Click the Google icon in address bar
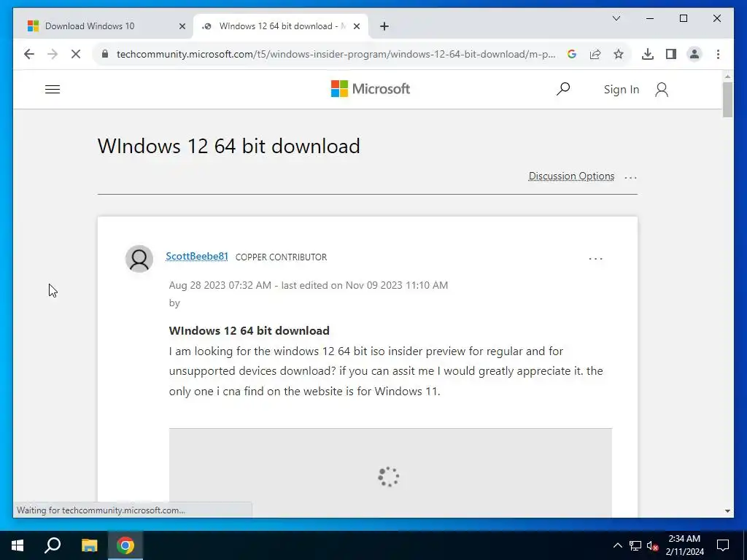The height and width of the screenshot is (560, 747). (x=572, y=54)
